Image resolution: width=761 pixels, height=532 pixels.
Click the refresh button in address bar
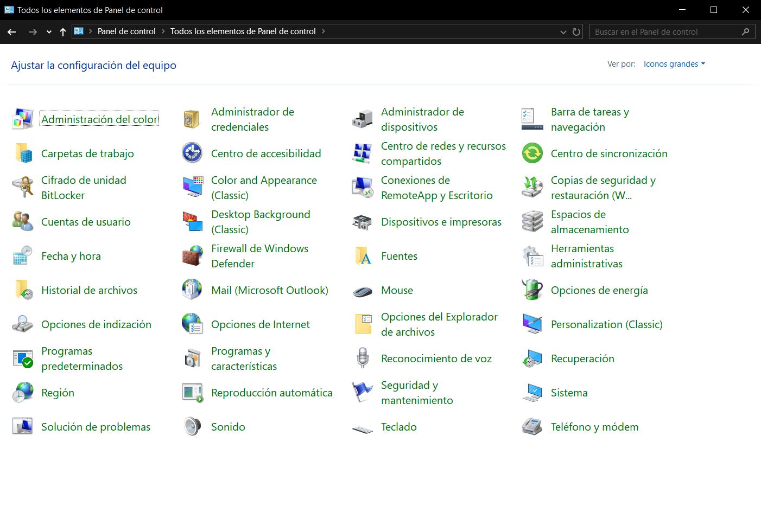(x=576, y=32)
